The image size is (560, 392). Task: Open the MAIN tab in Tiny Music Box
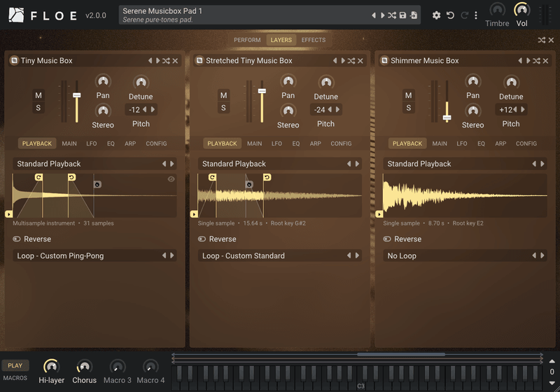pos(69,143)
